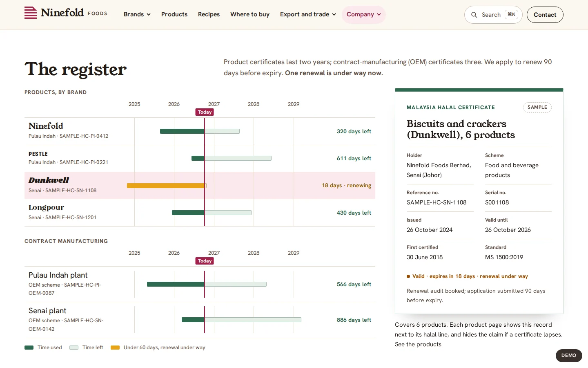Image resolution: width=588 pixels, height=368 pixels.
Task: Click the Time used legend swatch
Action: (29, 348)
